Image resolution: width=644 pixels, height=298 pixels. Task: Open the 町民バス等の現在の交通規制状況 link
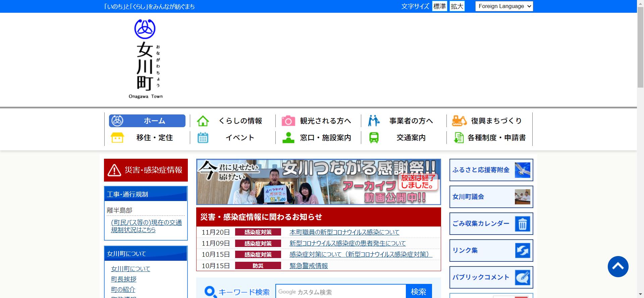click(x=146, y=226)
